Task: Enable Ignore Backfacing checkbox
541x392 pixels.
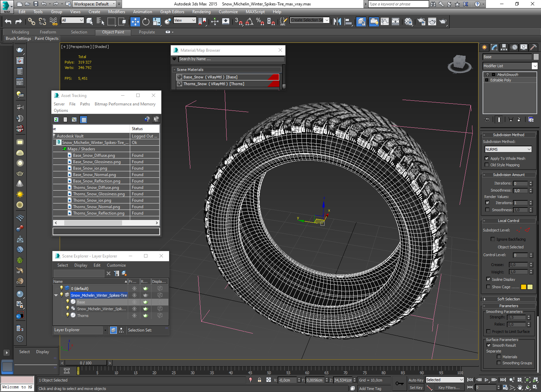Action: coord(493,239)
